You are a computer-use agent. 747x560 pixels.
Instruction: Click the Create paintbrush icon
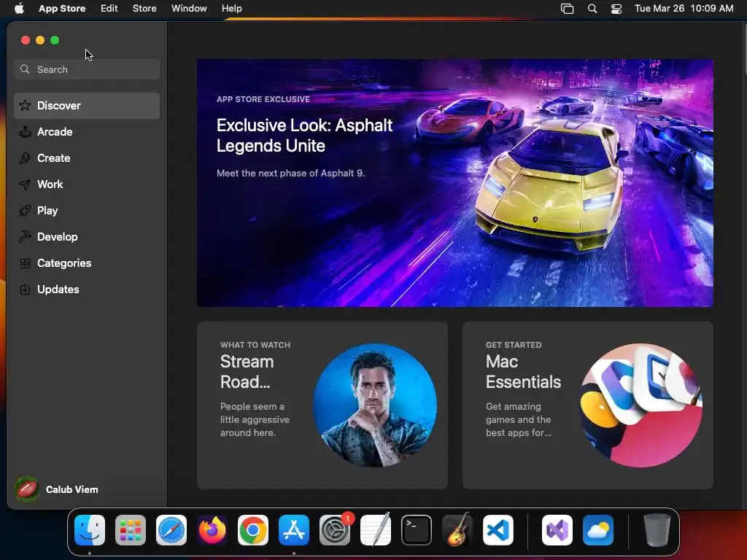pyautogui.click(x=25, y=158)
